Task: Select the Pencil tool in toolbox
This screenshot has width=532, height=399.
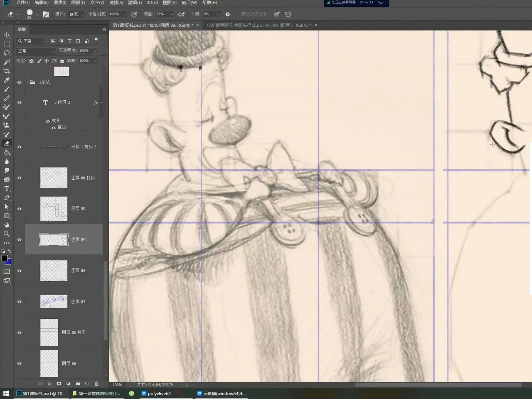Action: 7,98
